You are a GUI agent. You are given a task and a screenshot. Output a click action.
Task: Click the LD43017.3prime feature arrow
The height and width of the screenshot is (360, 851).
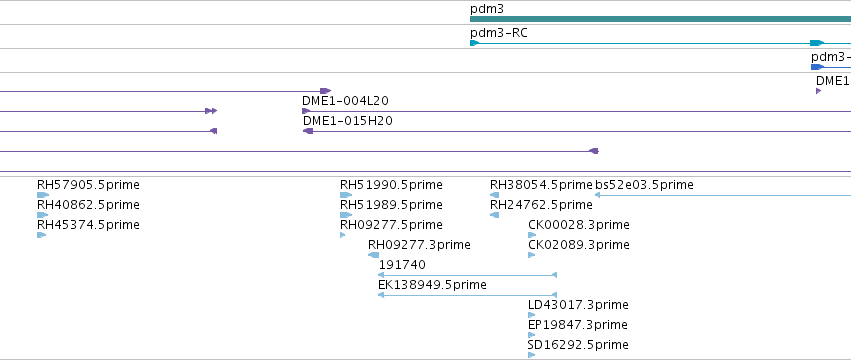[532, 315]
